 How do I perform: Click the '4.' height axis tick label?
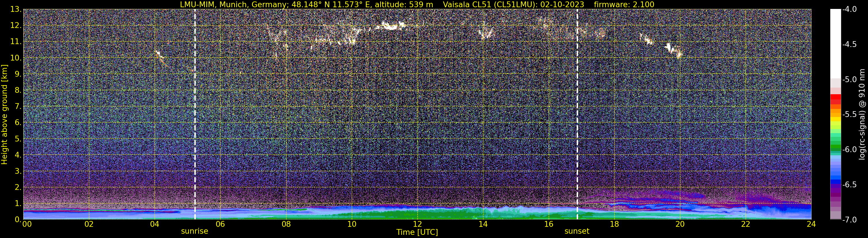(18, 155)
